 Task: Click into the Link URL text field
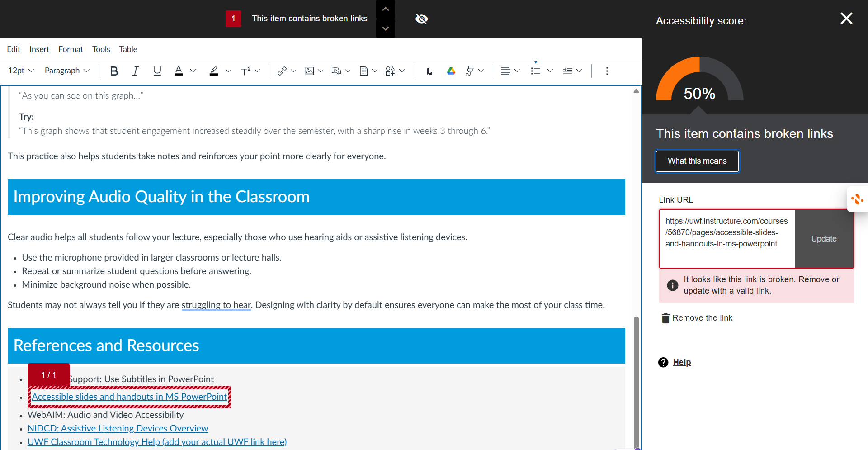[727, 238]
